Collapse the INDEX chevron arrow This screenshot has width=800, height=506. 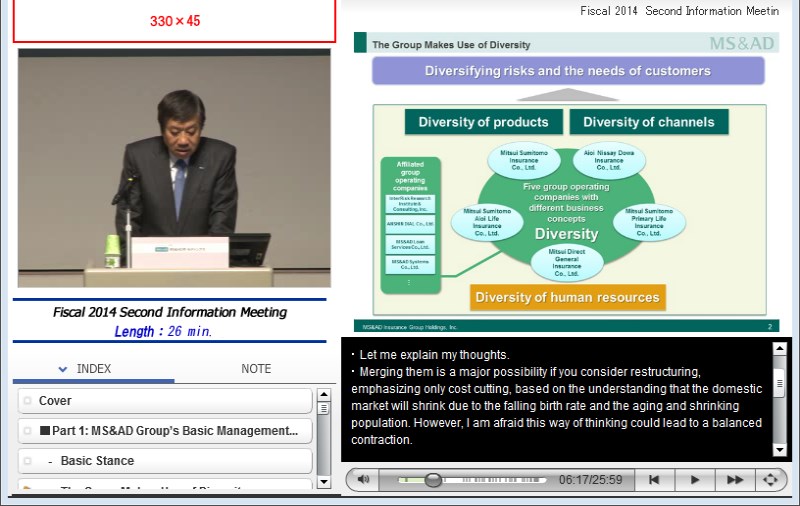[63, 369]
